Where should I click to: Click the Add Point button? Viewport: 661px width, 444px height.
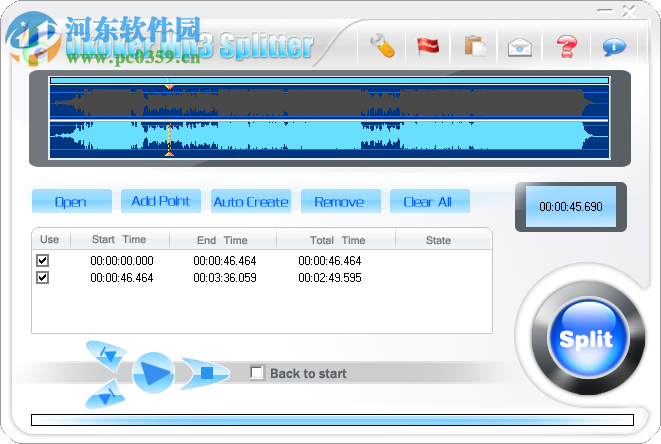(x=161, y=201)
